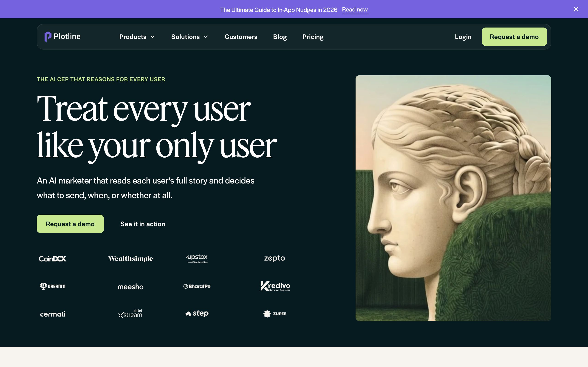Open the Read now banner link
The width and height of the screenshot is (588, 367).
coord(355,10)
